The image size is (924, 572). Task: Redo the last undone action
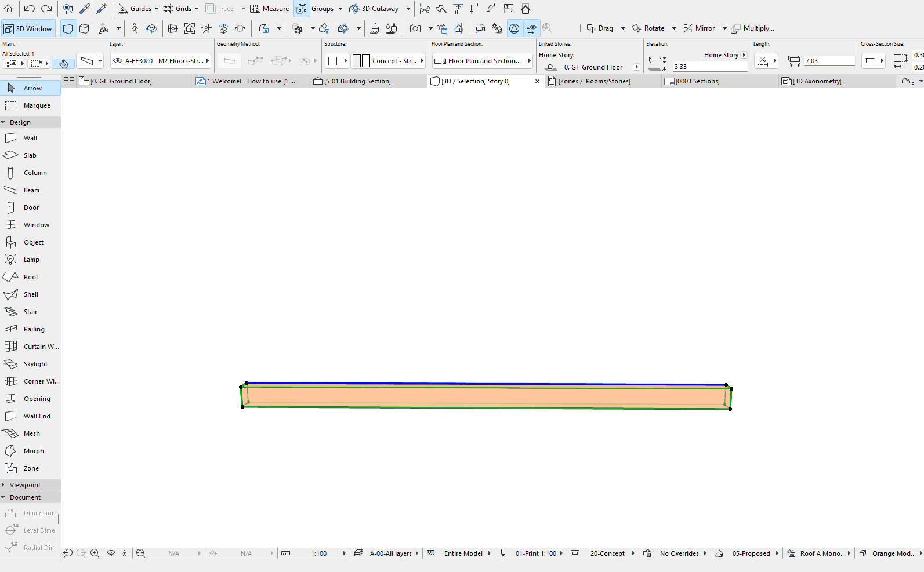tap(46, 9)
